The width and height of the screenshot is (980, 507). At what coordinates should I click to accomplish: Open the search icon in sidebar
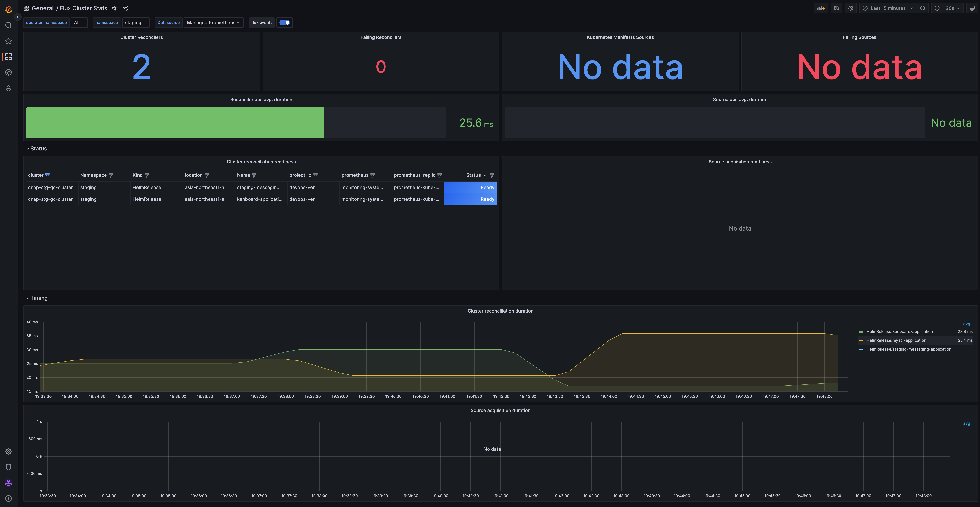(x=8, y=26)
